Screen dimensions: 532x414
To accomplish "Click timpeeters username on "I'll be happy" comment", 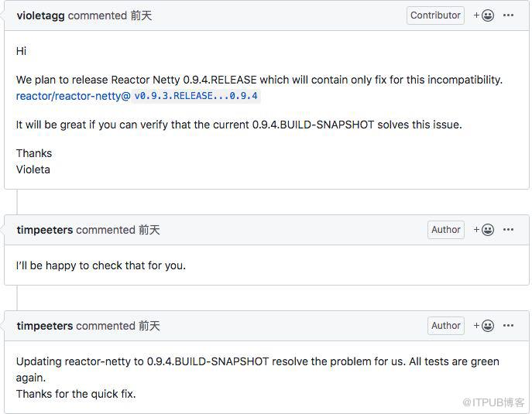I will pos(45,231).
